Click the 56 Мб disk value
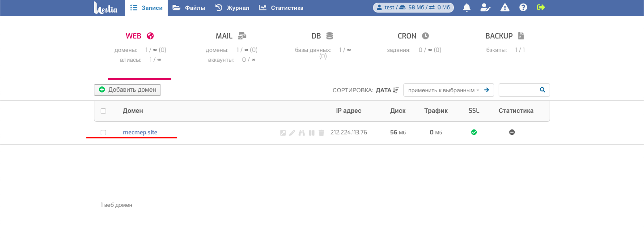This screenshot has height=249, width=644. [x=398, y=133]
